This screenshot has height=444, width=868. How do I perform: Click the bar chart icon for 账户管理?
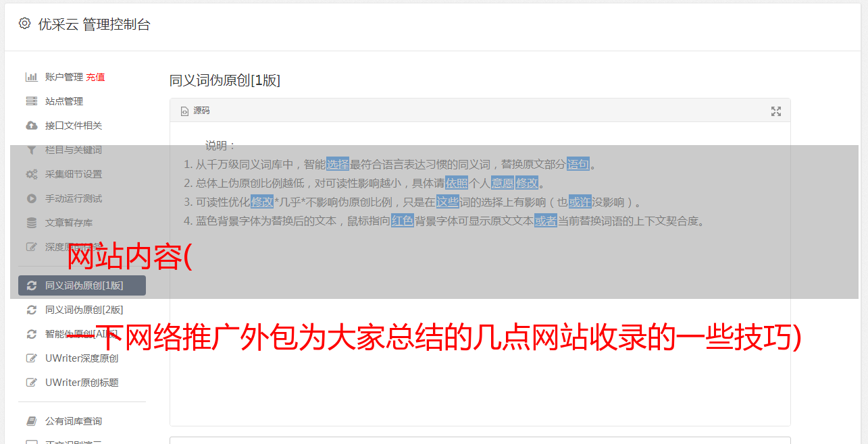coord(31,77)
